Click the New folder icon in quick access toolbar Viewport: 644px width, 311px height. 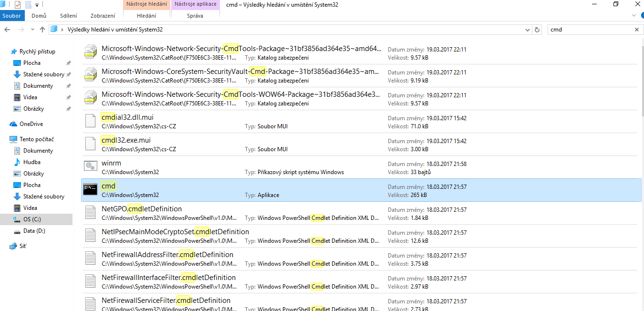[x=28, y=5]
